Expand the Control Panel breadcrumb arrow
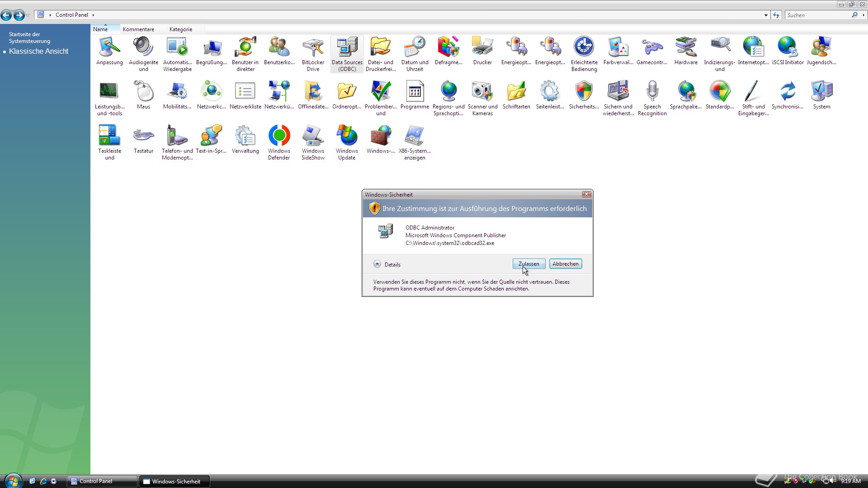The width and height of the screenshot is (868, 488). (x=93, y=15)
